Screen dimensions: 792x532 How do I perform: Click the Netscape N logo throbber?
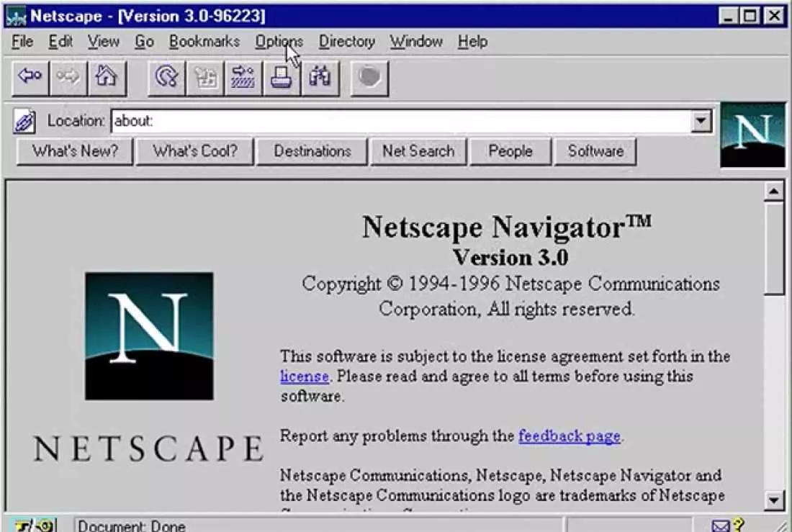click(752, 135)
